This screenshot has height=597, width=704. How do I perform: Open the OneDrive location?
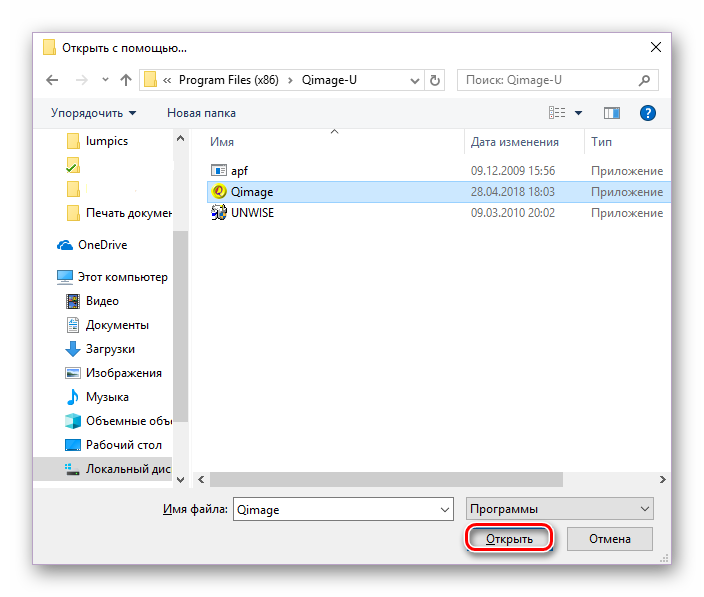pyautogui.click(x=102, y=245)
